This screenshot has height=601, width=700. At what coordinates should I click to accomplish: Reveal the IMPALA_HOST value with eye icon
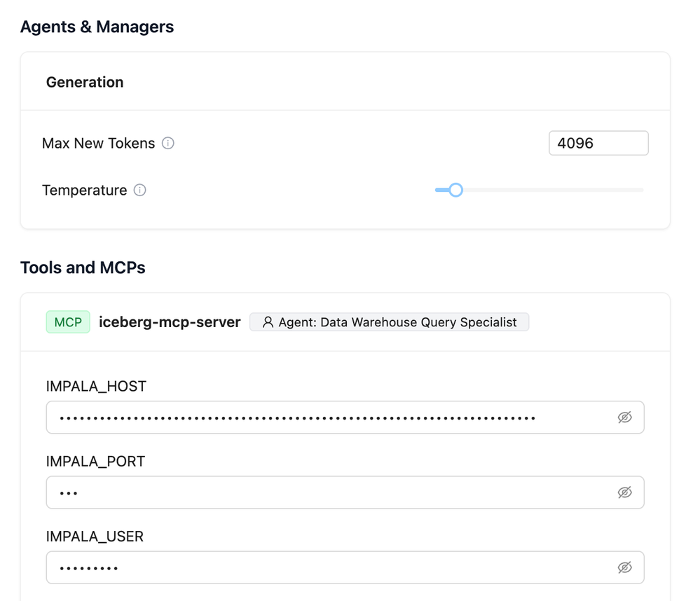[x=624, y=417]
